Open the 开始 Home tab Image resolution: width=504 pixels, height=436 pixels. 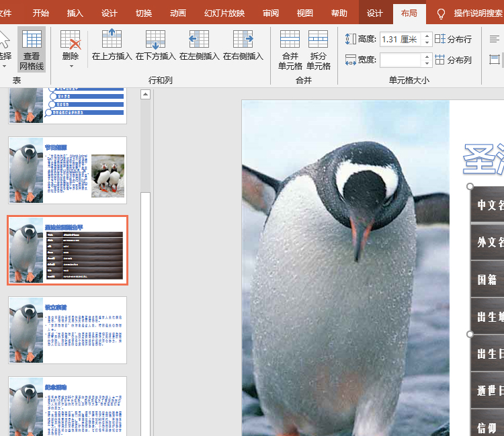pyautogui.click(x=41, y=13)
